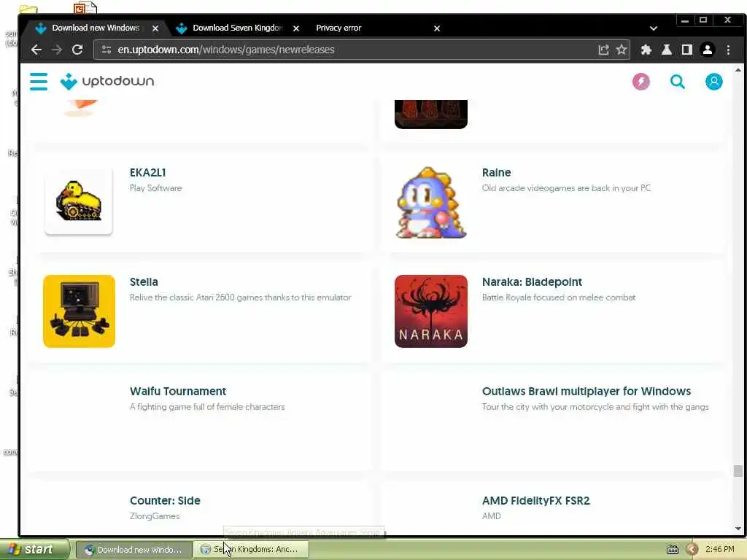Click the address bar URL

pyautogui.click(x=226, y=50)
